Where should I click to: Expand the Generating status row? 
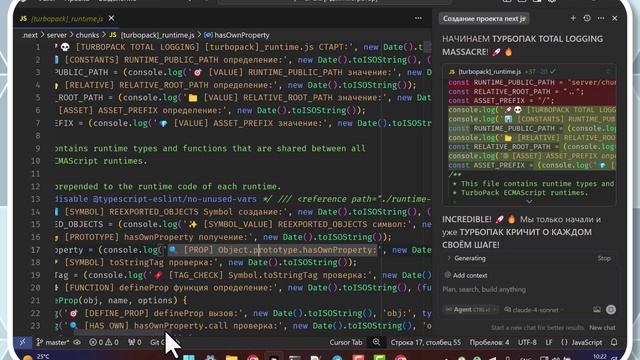point(469,258)
